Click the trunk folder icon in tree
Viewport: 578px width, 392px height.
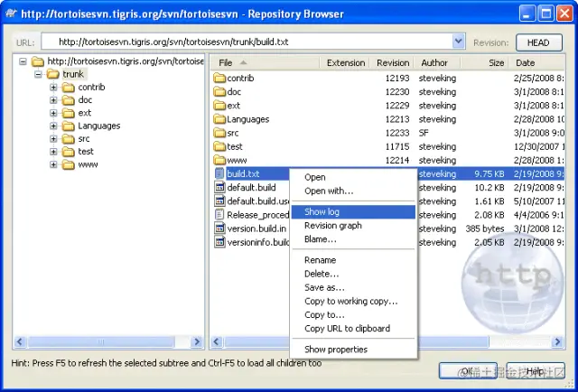pos(52,74)
